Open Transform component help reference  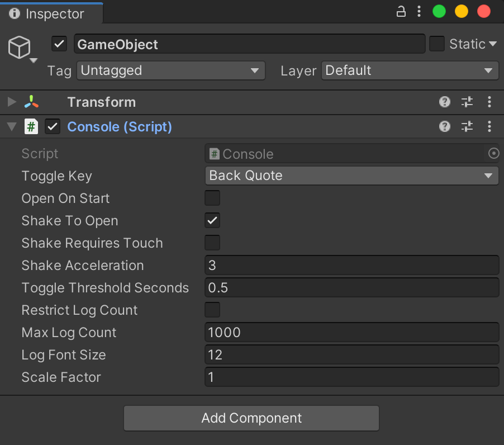[445, 102]
